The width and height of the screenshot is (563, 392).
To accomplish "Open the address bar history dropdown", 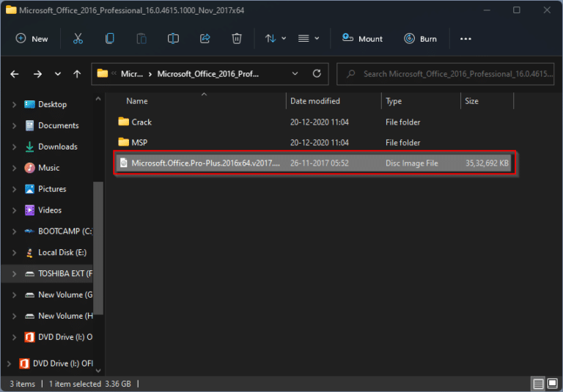I will (x=295, y=73).
